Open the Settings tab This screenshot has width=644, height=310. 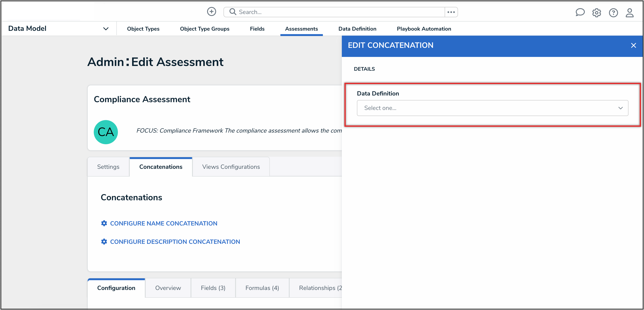pos(108,167)
